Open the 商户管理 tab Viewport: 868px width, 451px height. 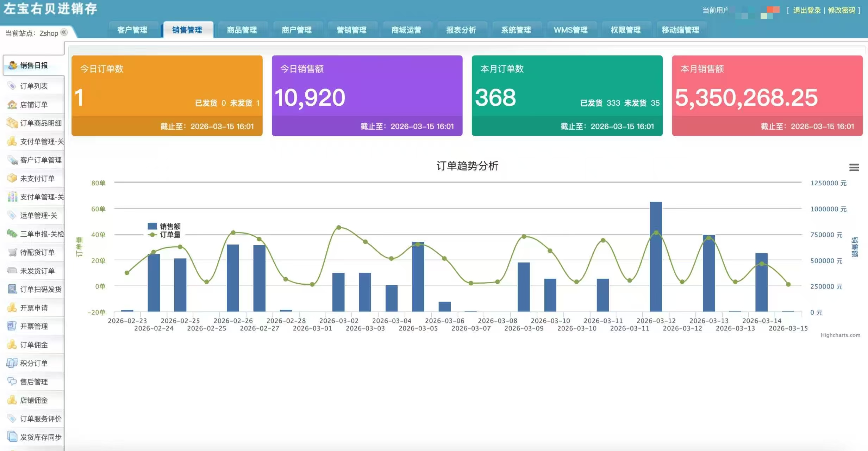(x=297, y=30)
